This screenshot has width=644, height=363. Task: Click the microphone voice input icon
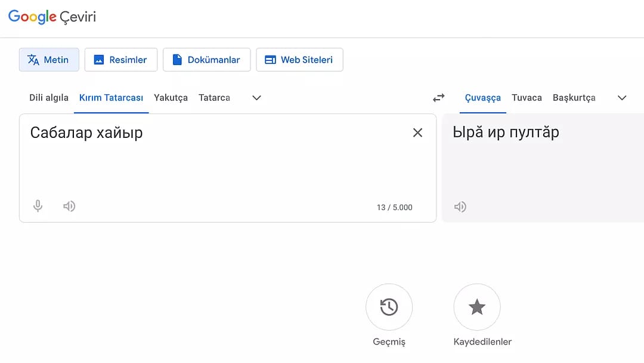[x=38, y=207]
